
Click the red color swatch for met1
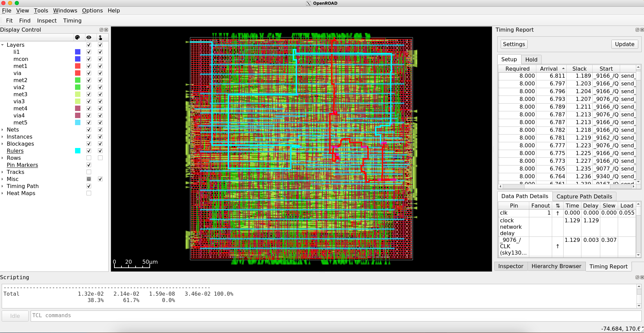point(78,66)
